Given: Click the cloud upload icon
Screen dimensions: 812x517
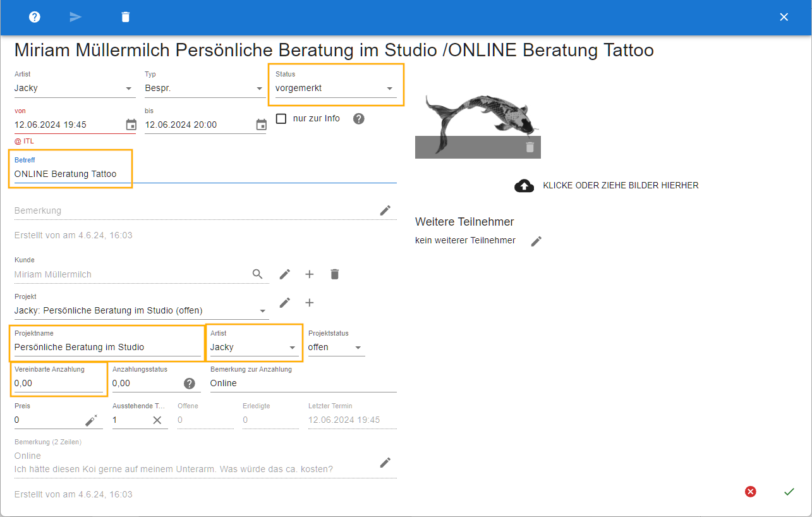Looking at the screenshot, I should coord(524,186).
